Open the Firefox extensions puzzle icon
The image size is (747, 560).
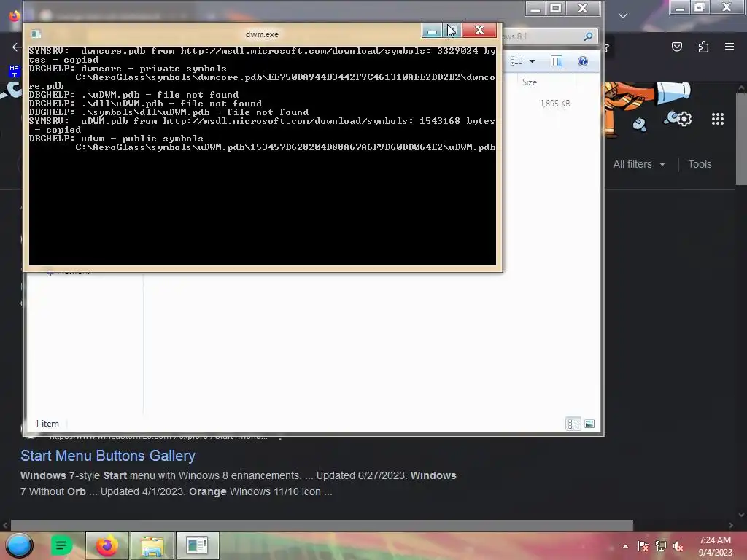(704, 47)
